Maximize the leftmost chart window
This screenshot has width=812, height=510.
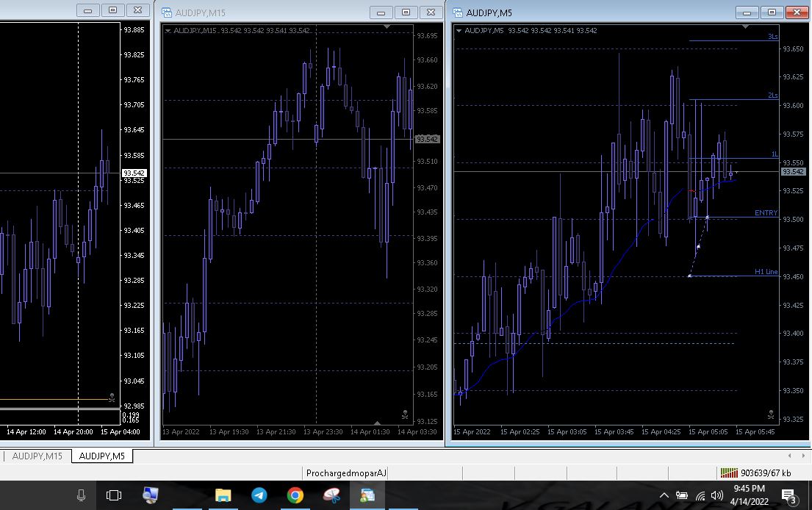(113, 10)
